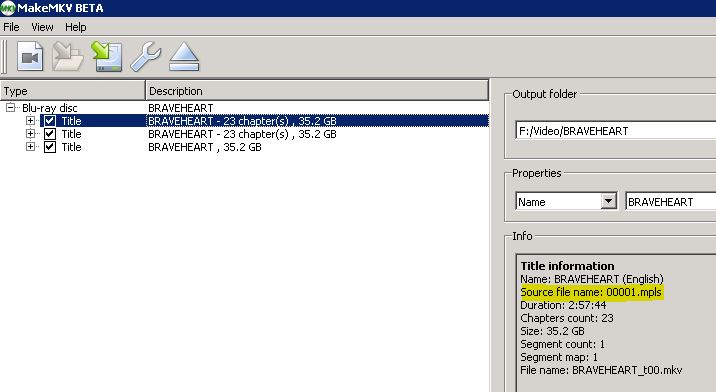716x392 pixels.
Task: Click second row 'BRAVEHEART - 23 chapter(s)' description
Action: click(242, 134)
